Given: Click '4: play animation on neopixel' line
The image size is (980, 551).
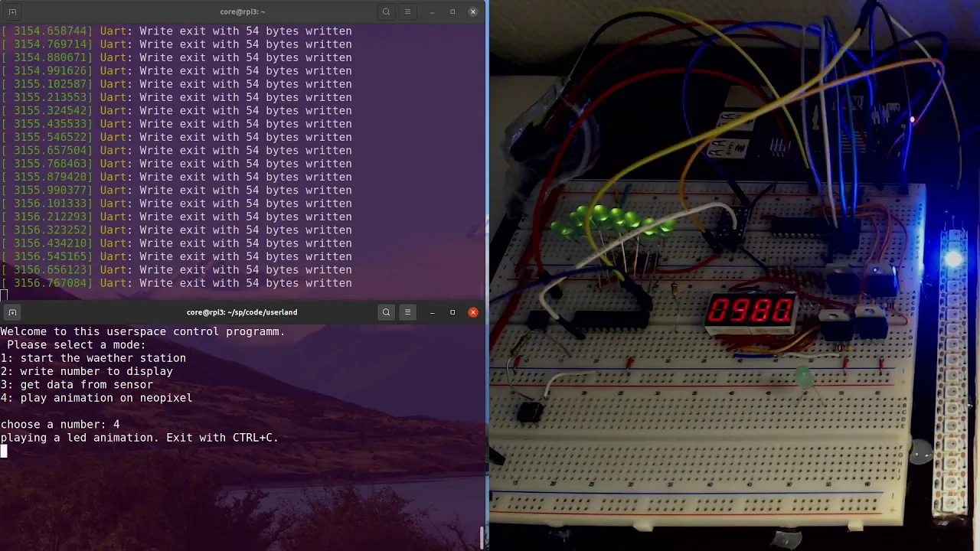Looking at the screenshot, I should tap(96, 398).
